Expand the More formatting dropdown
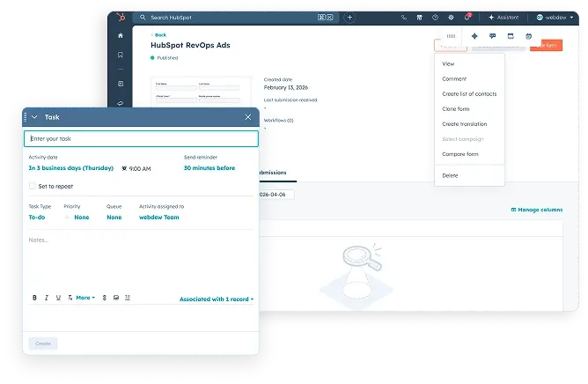This screenshot has height=384, width=588. click(x=85, y=298)
